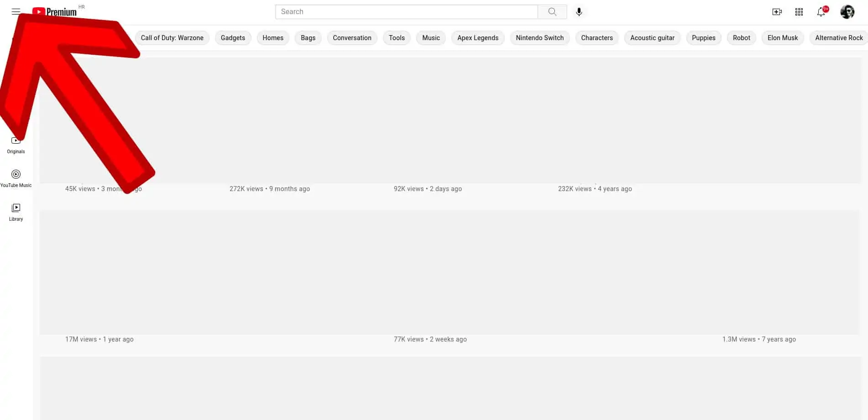This screenshot has width=868, height=420.
Task: Select the Conversation chip
Action: (x=352, y=38)
